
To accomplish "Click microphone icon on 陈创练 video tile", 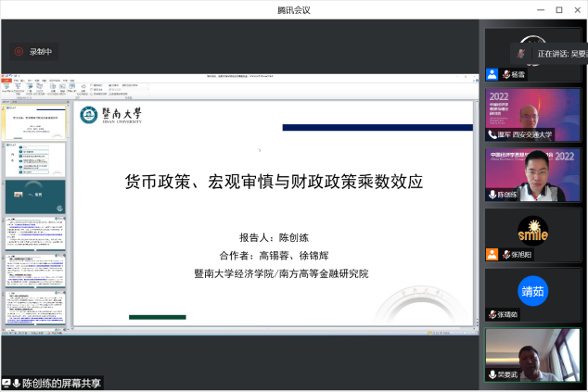I will pyautogui.click(x=493, y=195).
